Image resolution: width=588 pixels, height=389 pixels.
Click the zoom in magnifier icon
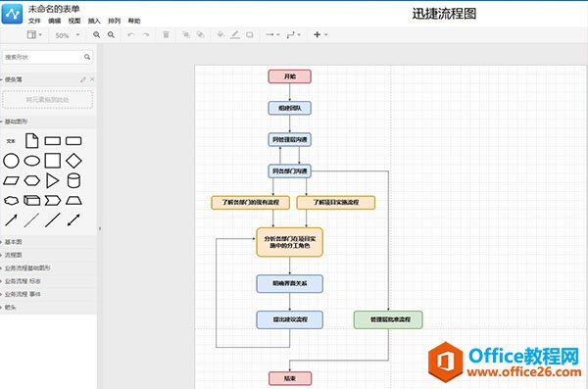pos(96,35)
